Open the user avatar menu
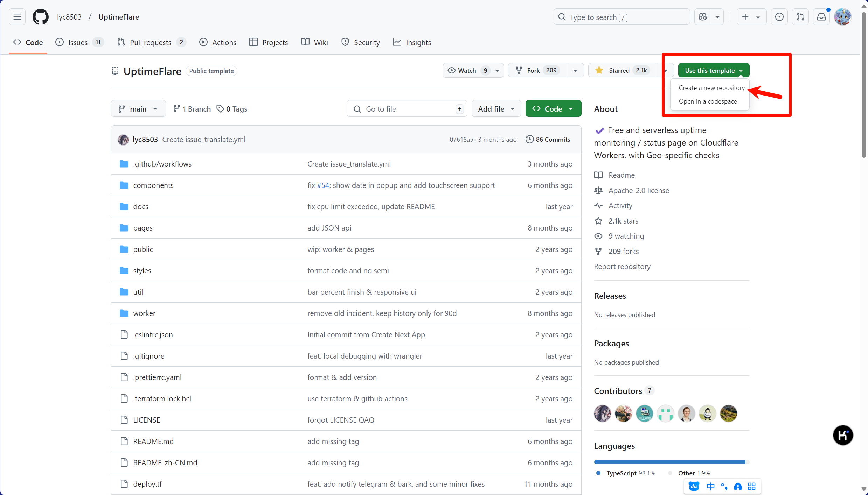 click(842, 17)
